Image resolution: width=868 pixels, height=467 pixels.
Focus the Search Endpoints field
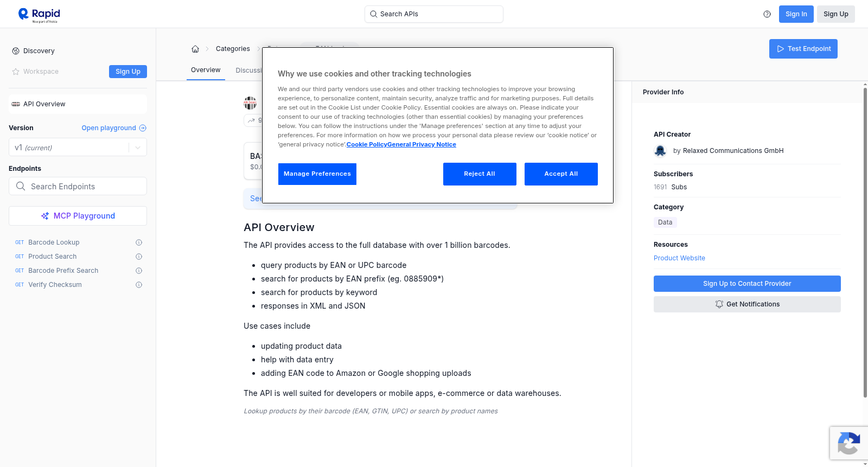78,186
